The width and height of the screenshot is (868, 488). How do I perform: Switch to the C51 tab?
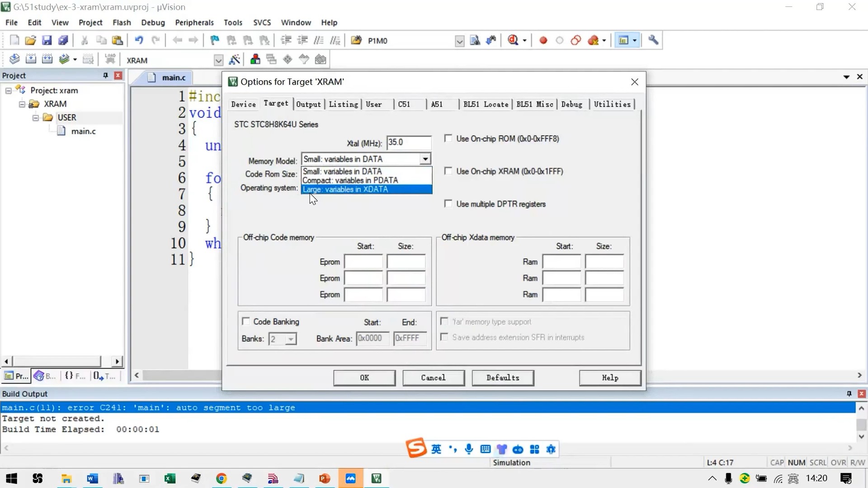[404, 104]
